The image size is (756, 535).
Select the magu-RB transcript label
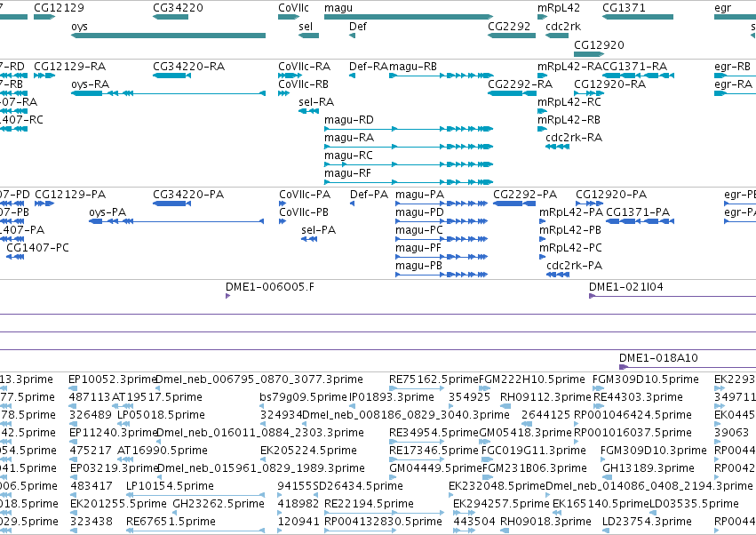(413, 66)
